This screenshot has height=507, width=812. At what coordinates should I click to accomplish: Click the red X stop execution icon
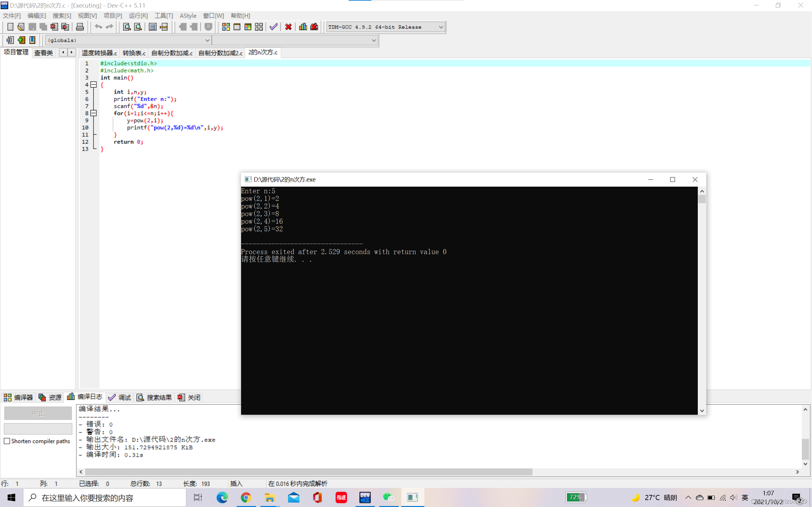tap(288, 27)
